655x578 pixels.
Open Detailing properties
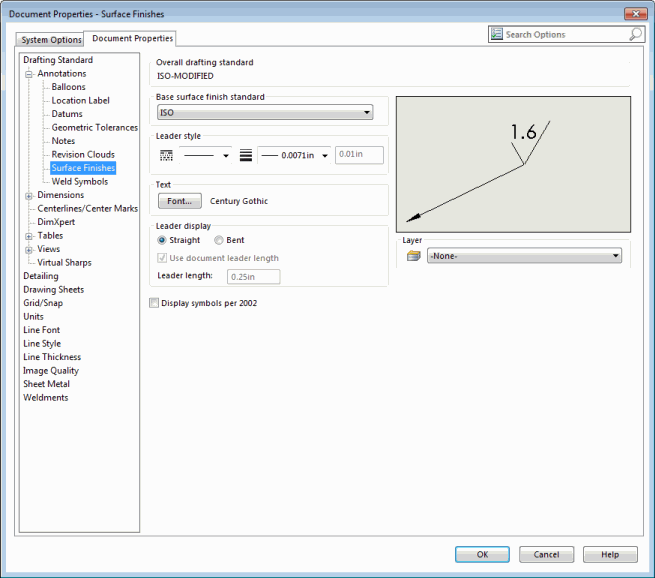coord(41,276)
